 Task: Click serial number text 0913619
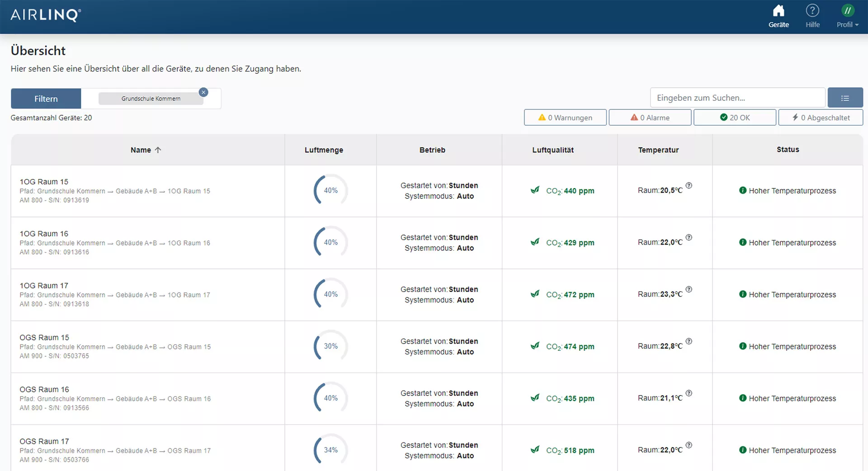pyautogui.click(x=76, y=200)
